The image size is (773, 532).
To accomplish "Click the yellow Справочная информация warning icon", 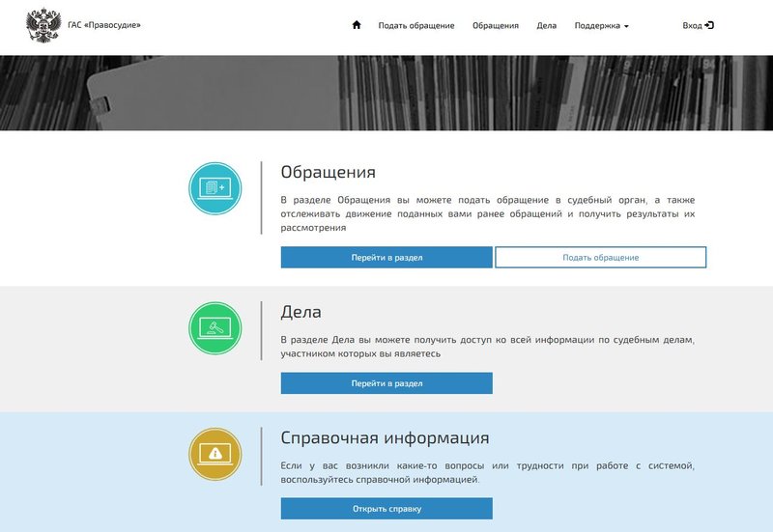I will 215,454.
